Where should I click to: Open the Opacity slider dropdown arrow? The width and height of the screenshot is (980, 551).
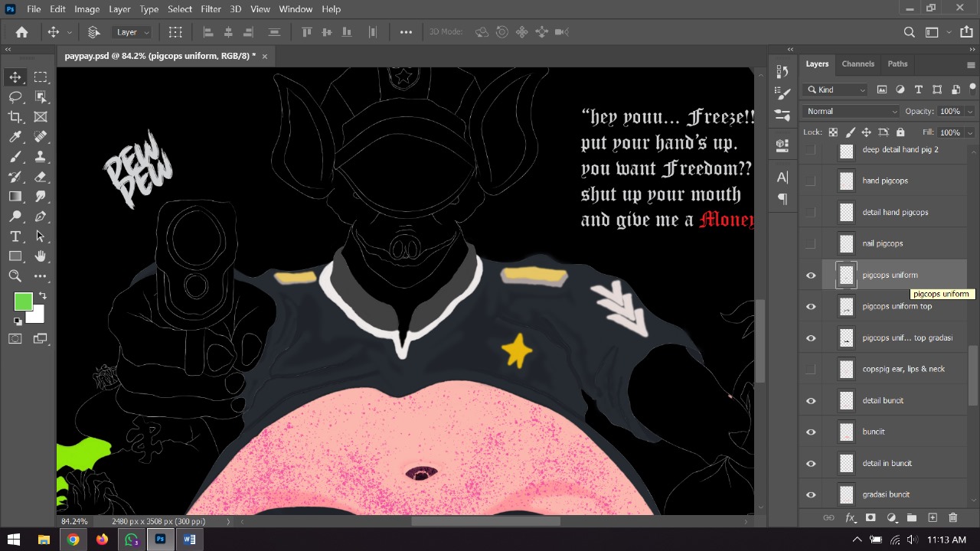(x=969, y=112)
